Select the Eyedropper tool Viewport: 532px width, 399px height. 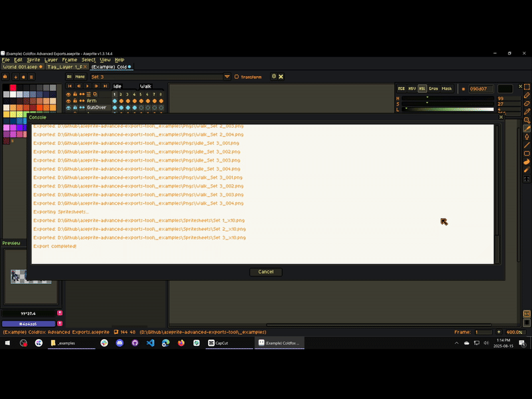click(x=527, y=112)
